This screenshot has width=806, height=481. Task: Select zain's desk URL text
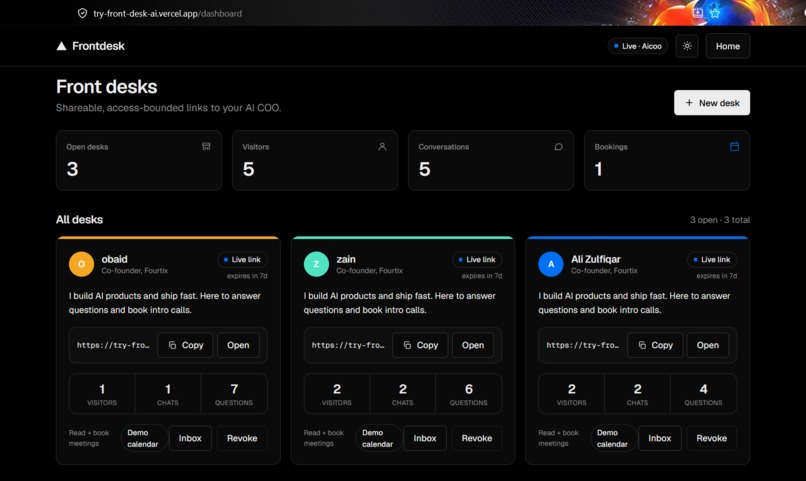tap(348, 345)
